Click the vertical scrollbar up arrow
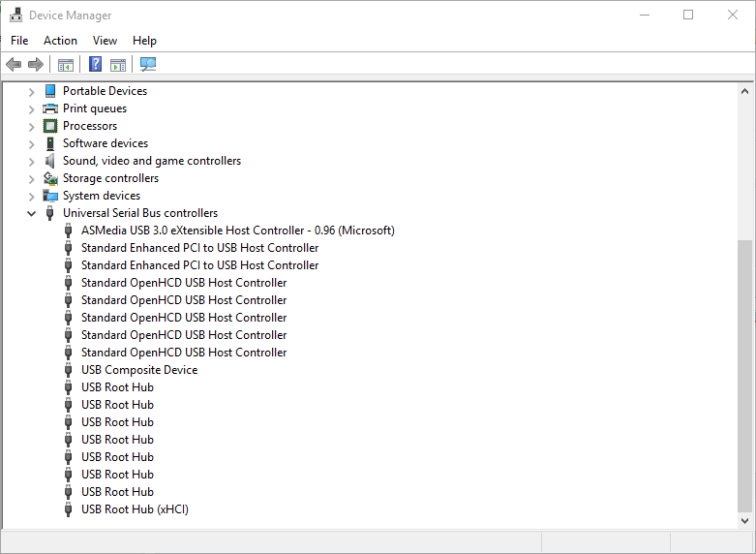The image size is (756, 554). 744,91
